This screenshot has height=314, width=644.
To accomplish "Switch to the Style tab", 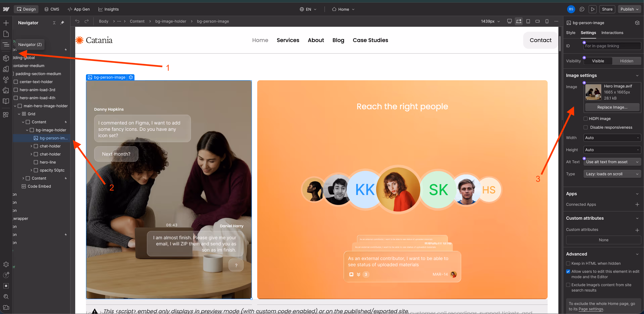I will coord(570,33).
